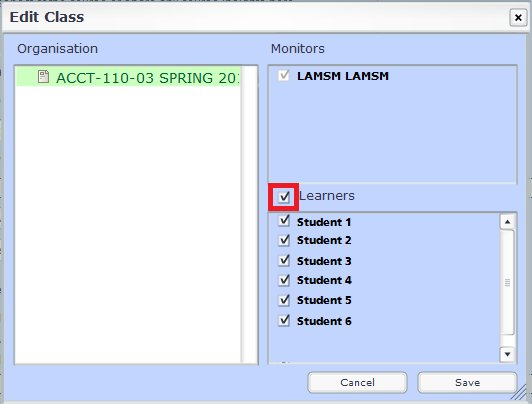Select the ACCT-110-03 SPRING organisation entry

coord(128,77)
